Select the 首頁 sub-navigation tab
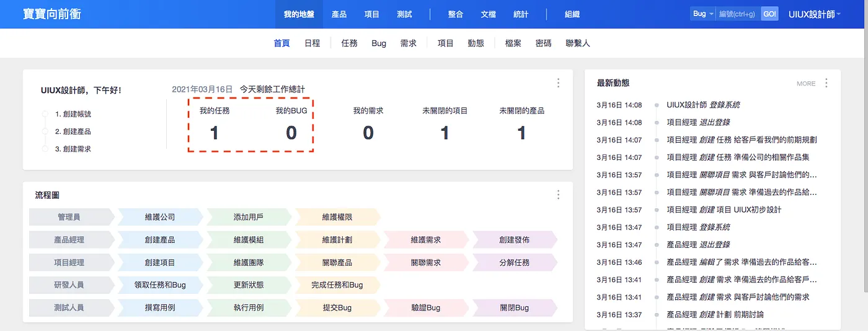 [281, 43]
